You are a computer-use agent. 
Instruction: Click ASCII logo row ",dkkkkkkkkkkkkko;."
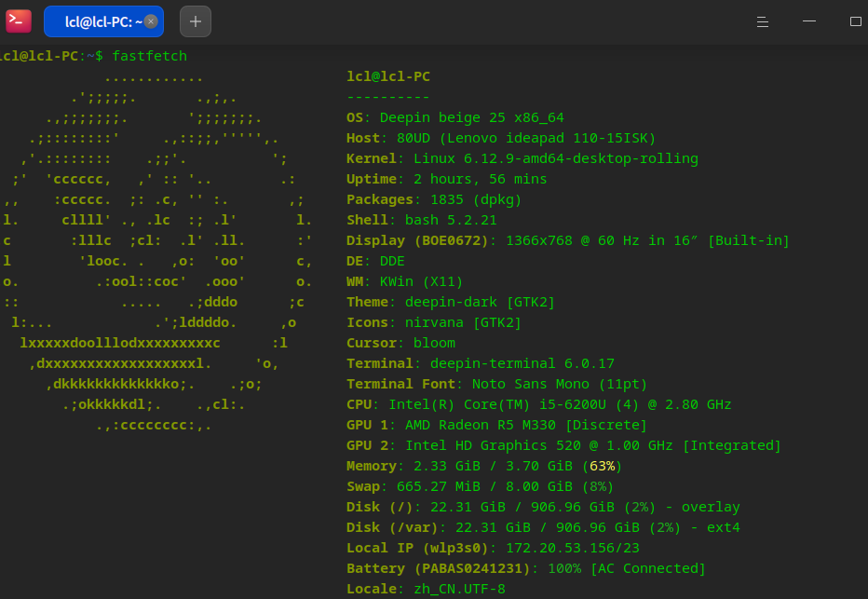120,384
